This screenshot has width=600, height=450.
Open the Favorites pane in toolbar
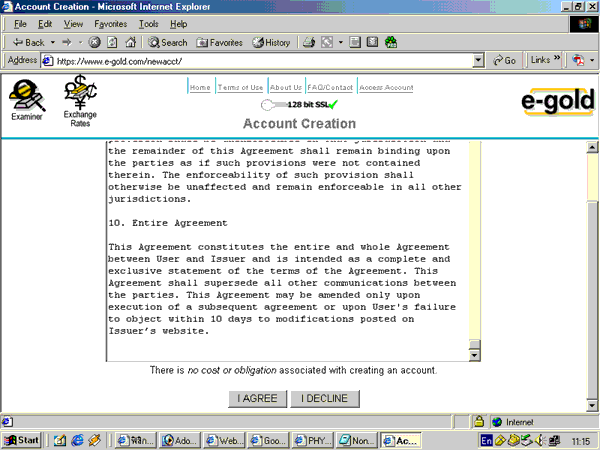(x=220, y=42)
